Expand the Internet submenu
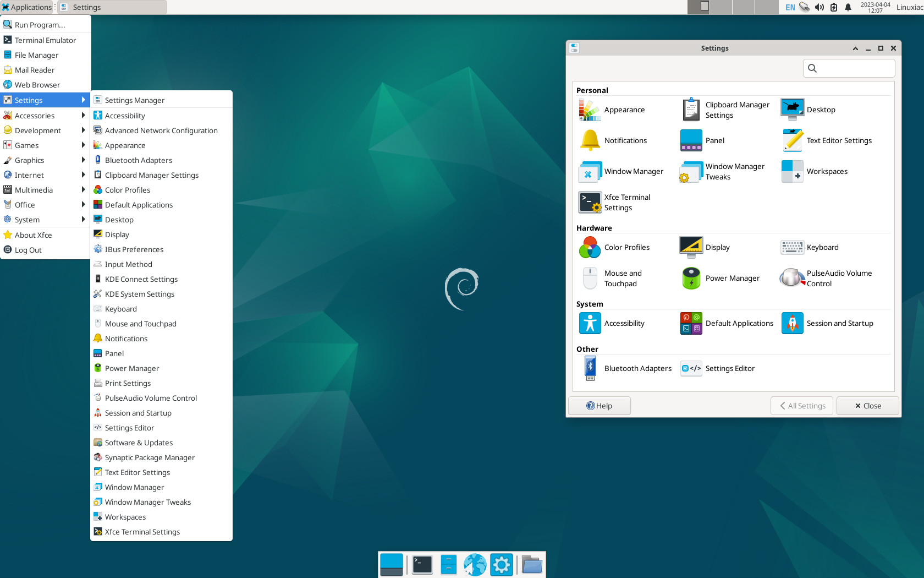 tap(45, 175)
